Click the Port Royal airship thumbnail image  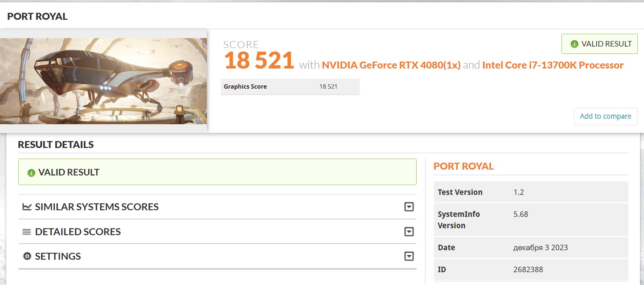tap(103, 81)
